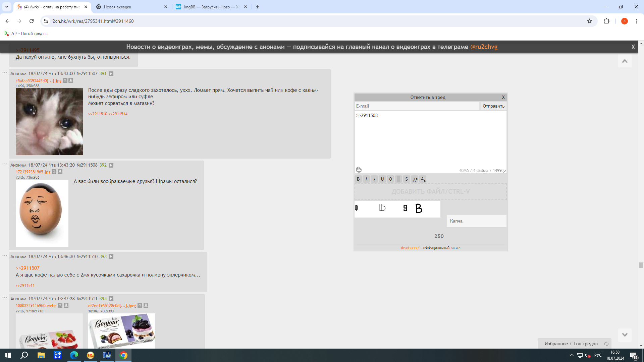
Task: Click play arrow icon on post №2911508
Action: tap(111, 165)
